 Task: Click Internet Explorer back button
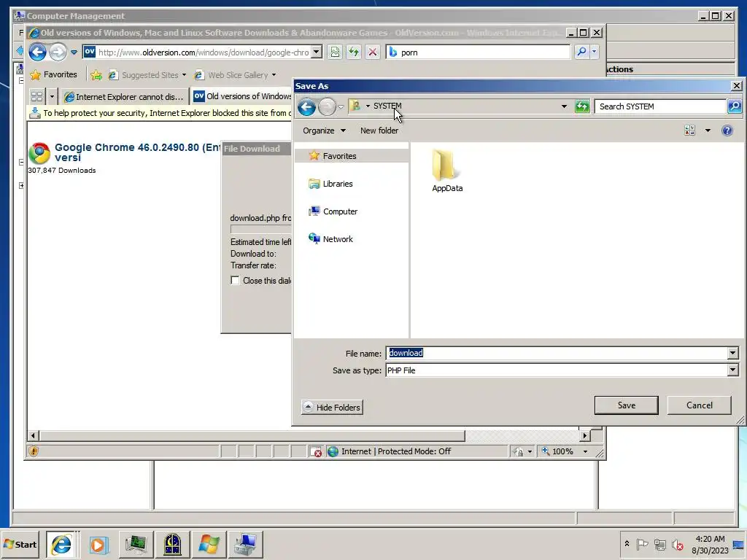point(38,52)
